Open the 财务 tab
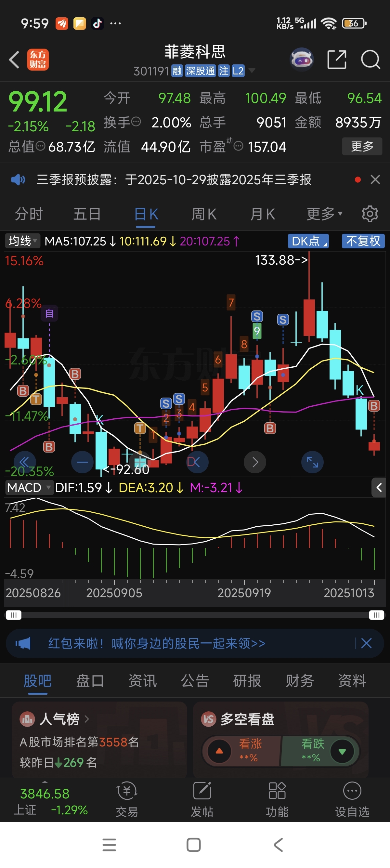Image resolution: width=390 pixels, height=868 pixels. [x=300, y=681]
